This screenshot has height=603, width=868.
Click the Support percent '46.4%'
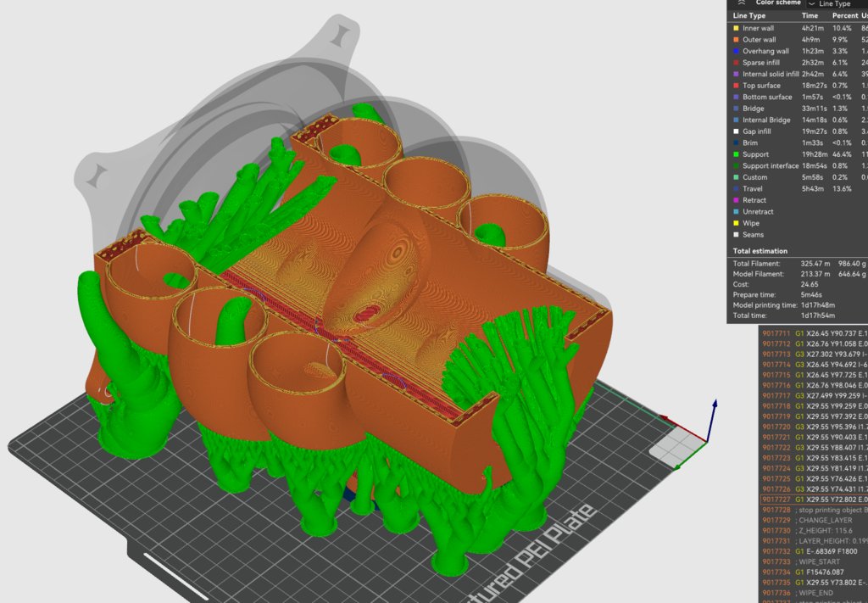(x=843, y=154)
